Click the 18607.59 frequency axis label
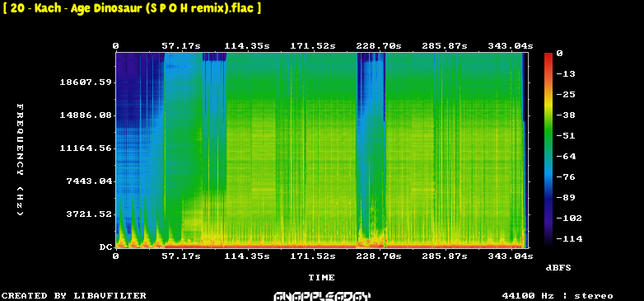 click(86, 82)
